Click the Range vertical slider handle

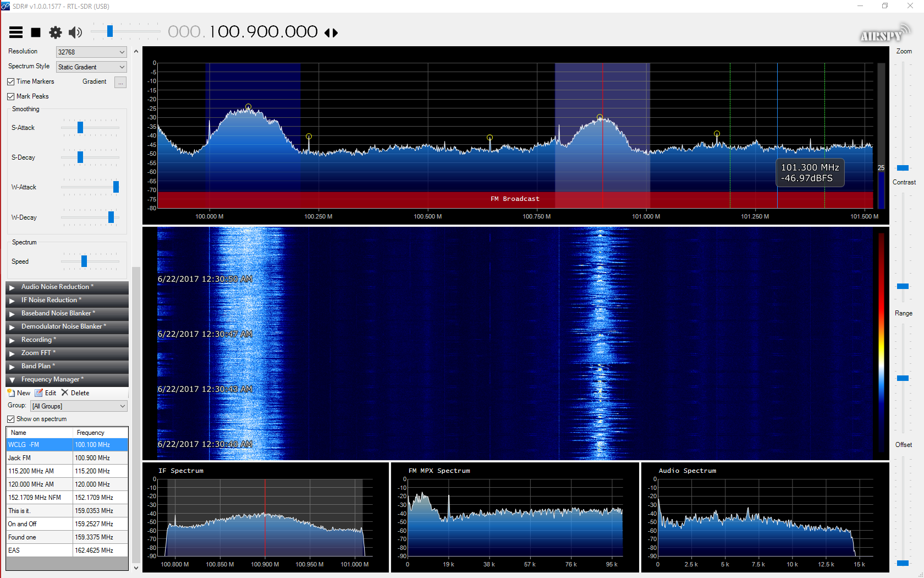click(903, 378)
